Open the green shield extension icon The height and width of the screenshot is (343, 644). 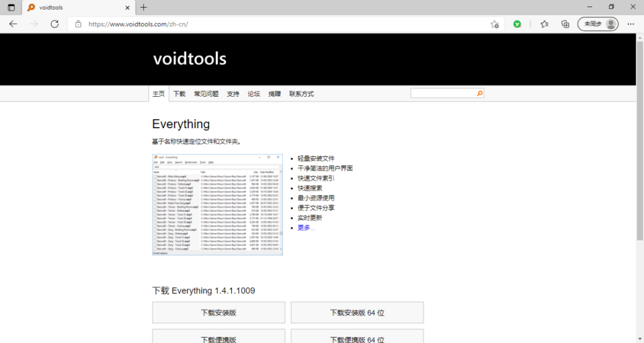[517, 24]
